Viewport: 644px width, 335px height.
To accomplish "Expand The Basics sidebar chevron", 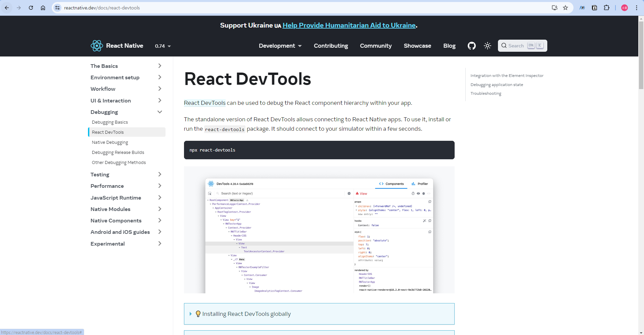I will coord(160,66).
